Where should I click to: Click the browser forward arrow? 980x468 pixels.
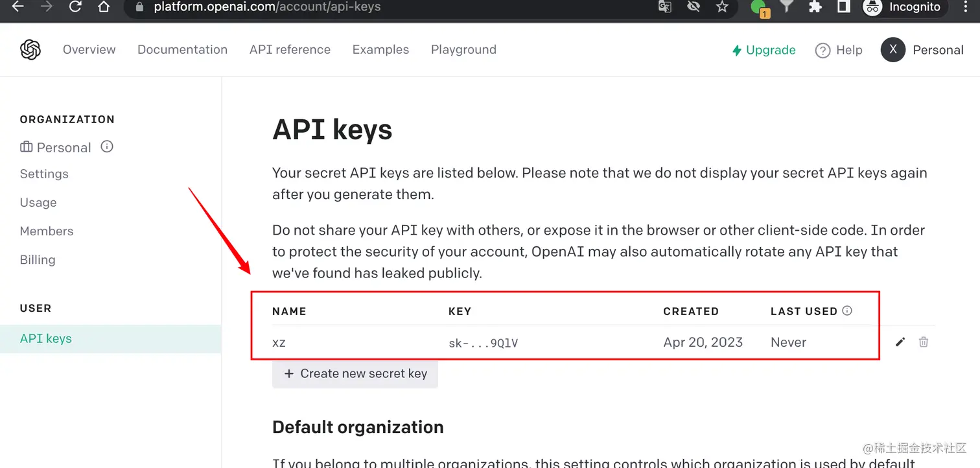click(46, 7)
